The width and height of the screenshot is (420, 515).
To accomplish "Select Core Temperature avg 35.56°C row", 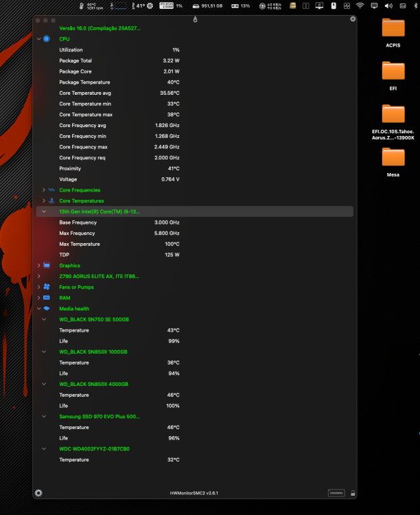I will pyautogui.click(x=195, y=93).
